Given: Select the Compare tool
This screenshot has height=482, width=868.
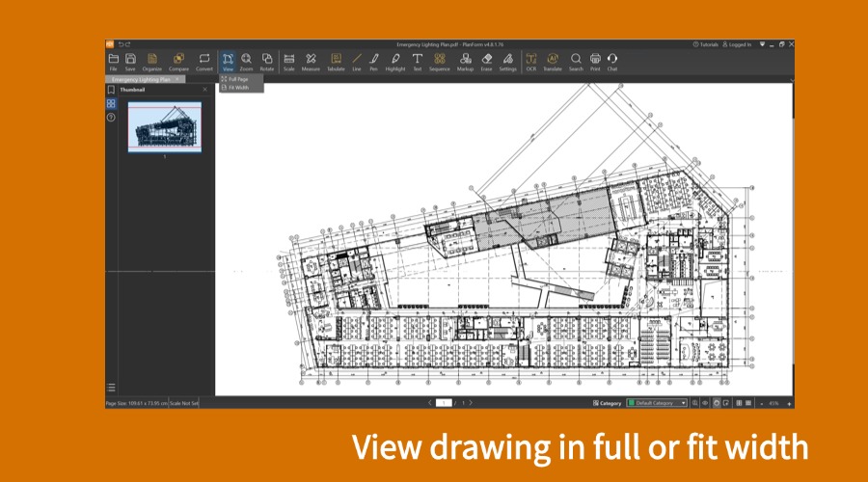Looking at the screenshot, I should pyautogui.click(x=178, y=62).
